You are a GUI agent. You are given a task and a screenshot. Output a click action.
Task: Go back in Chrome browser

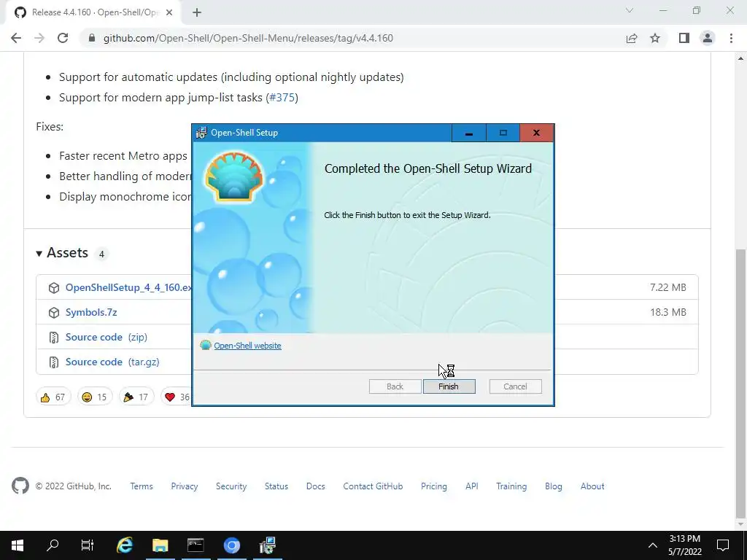[x=16, y=38]
